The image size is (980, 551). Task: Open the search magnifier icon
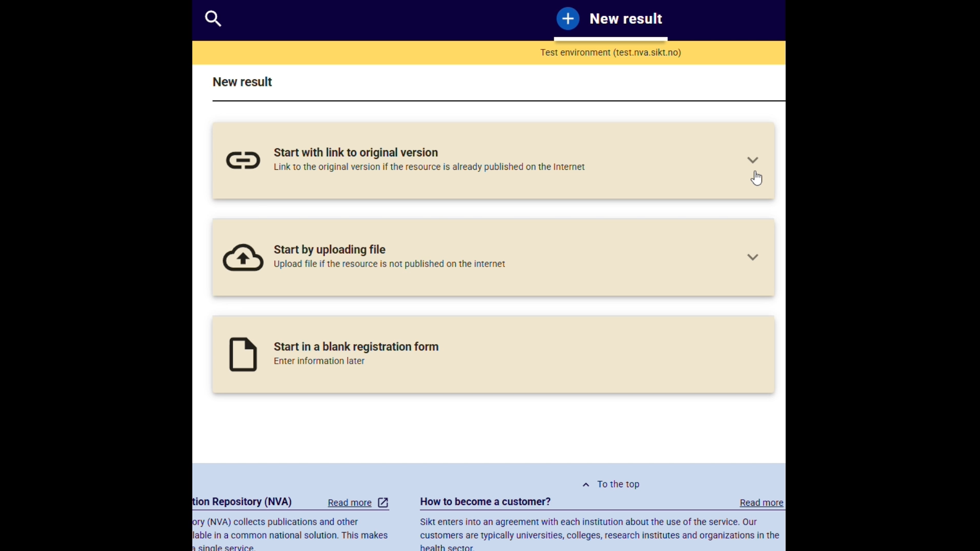coord(213,19)
